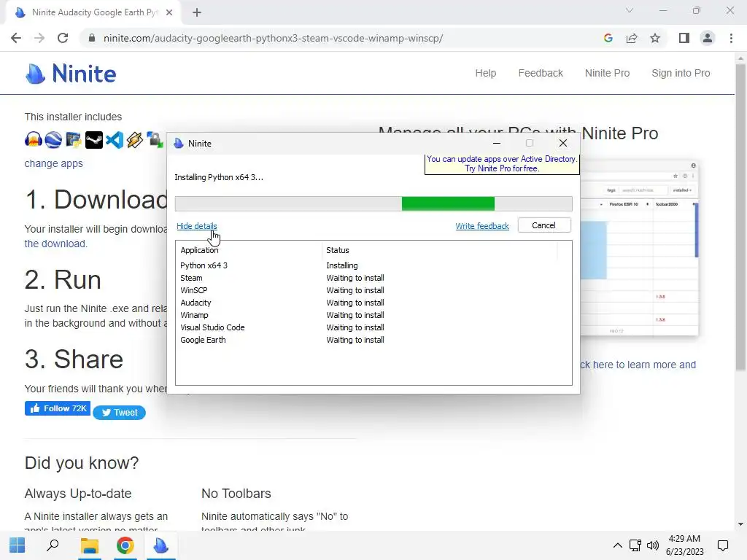Click the installer progress bar
This screenshot has width=747, height=560.
point(373,204)
